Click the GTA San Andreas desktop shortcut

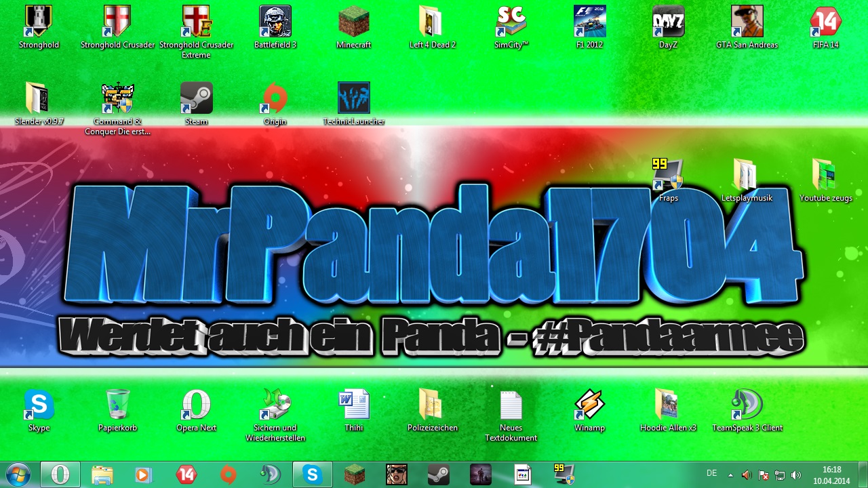point(747,23)
